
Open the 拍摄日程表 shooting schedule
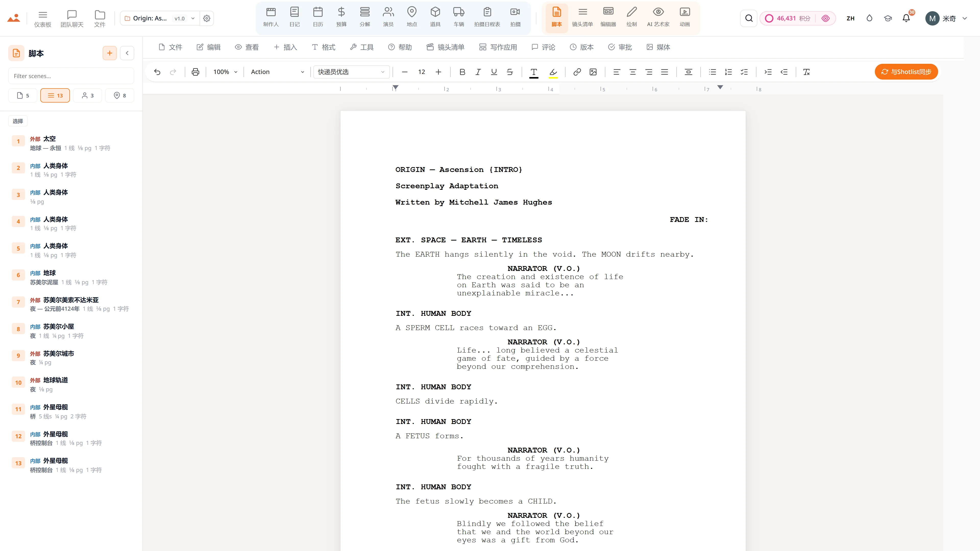point(487,18)
